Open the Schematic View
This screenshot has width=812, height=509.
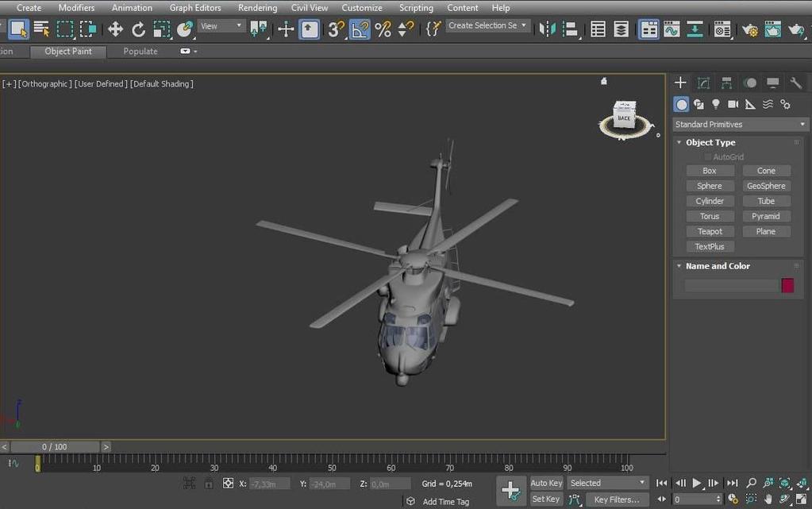pyautogui.click(x=695, y=29)
